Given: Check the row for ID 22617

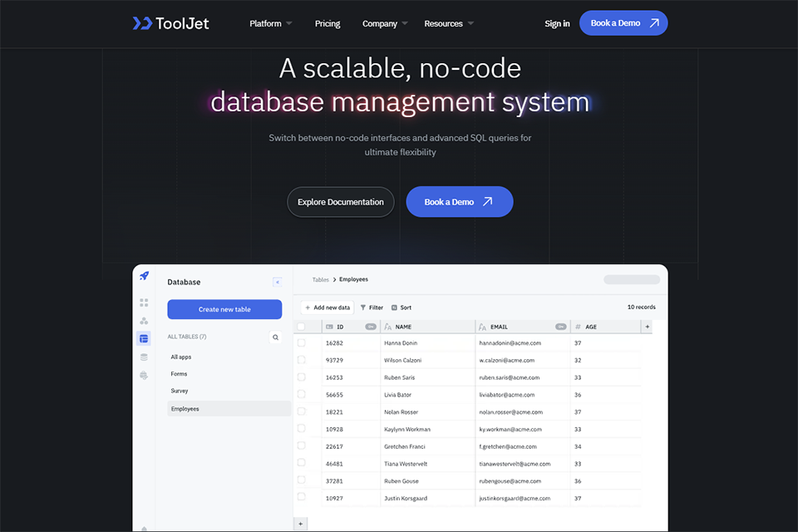Looking at the screenshot, I should (x=301, y=446).
